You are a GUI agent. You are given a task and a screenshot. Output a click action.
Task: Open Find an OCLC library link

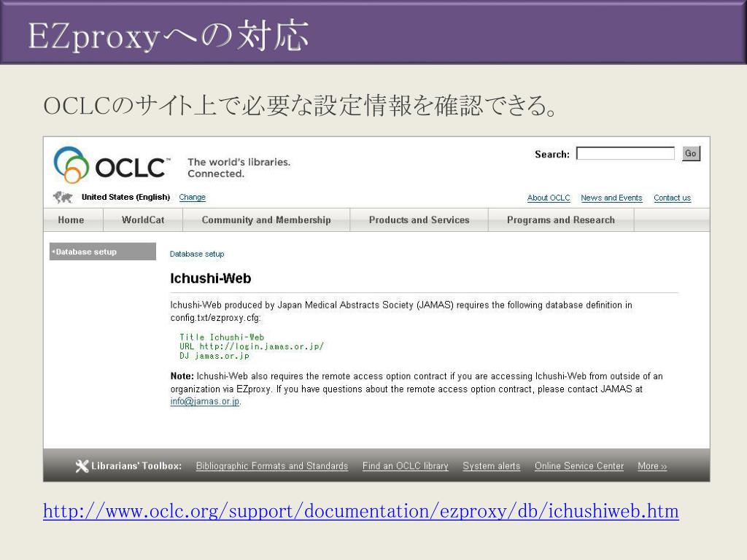406,466
